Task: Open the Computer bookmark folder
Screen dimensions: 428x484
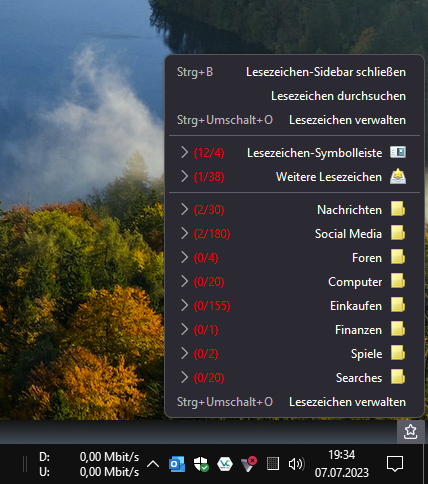Action: click(294, 282)
